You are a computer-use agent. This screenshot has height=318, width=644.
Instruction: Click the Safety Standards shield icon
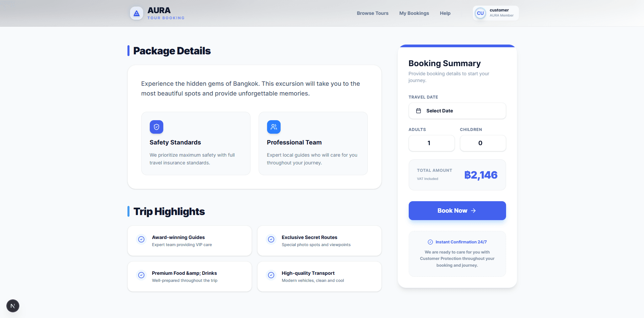[157, 127]
